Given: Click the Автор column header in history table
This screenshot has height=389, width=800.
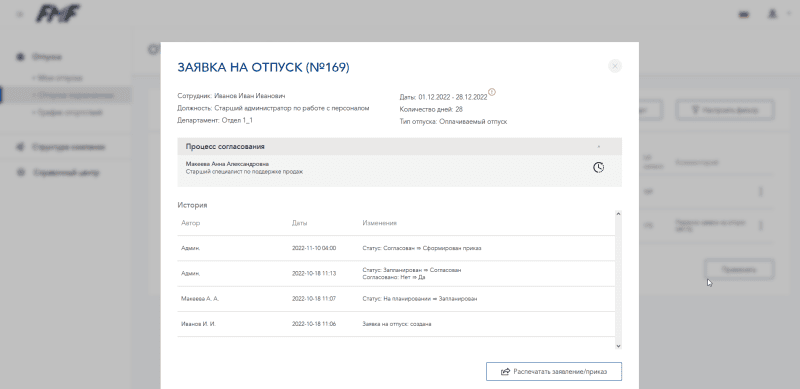Looking at the screenshot, I should click(x=191, y=223).
